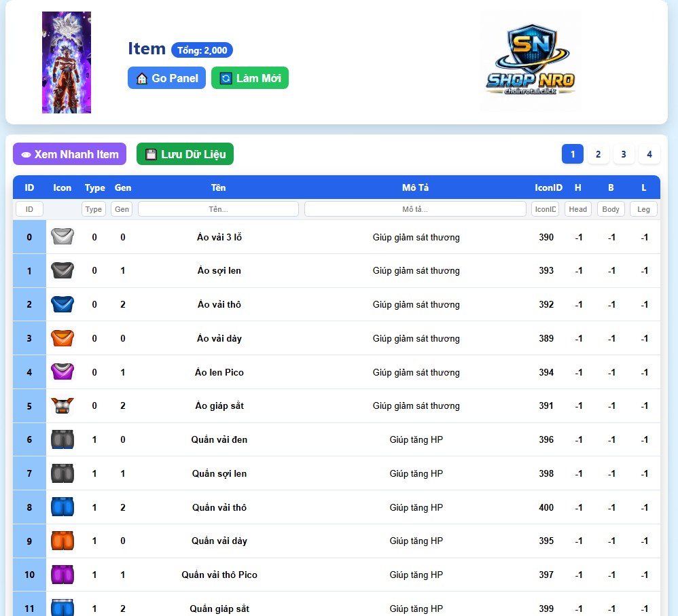Click IconID value 400
Viewport: 678px width, 616px height.
pyautogui.click(x=546, y=507)
